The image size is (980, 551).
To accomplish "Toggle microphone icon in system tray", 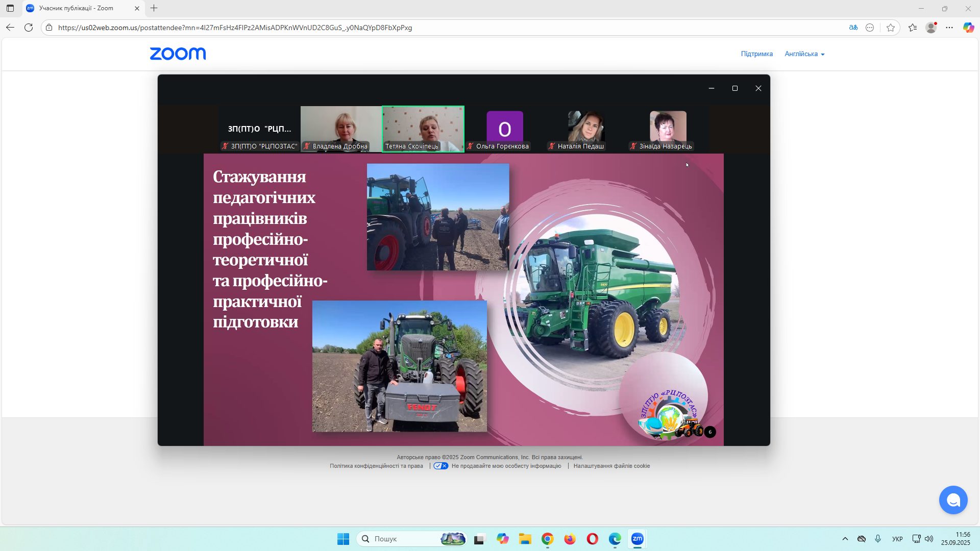I will [878, 539].
